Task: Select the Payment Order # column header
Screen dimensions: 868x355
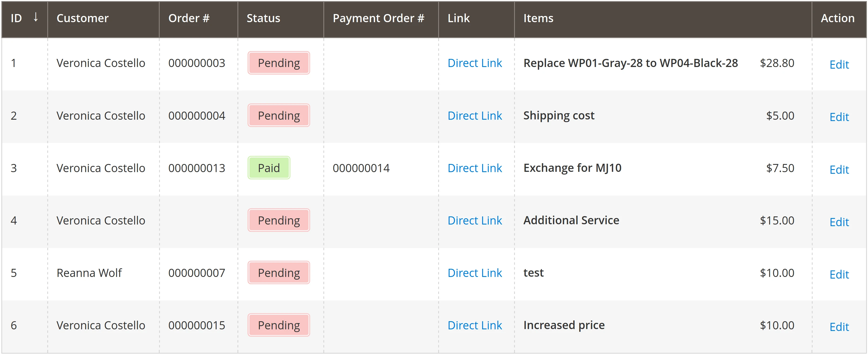Action: 378,19
